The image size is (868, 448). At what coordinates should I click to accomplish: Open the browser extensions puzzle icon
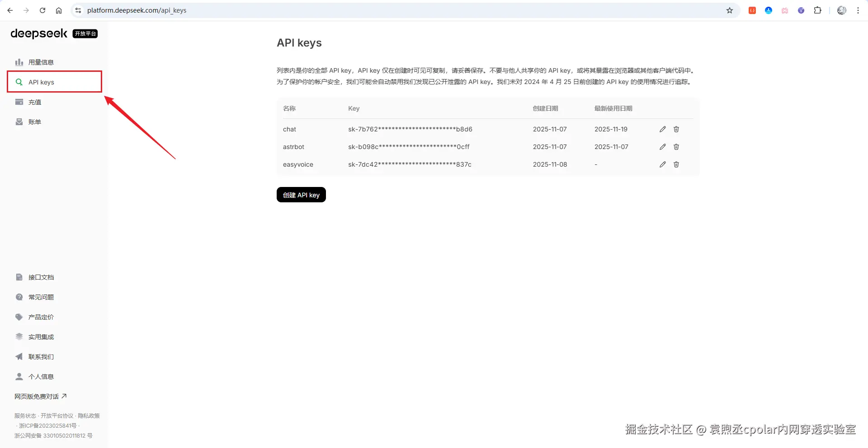[817, 10]
